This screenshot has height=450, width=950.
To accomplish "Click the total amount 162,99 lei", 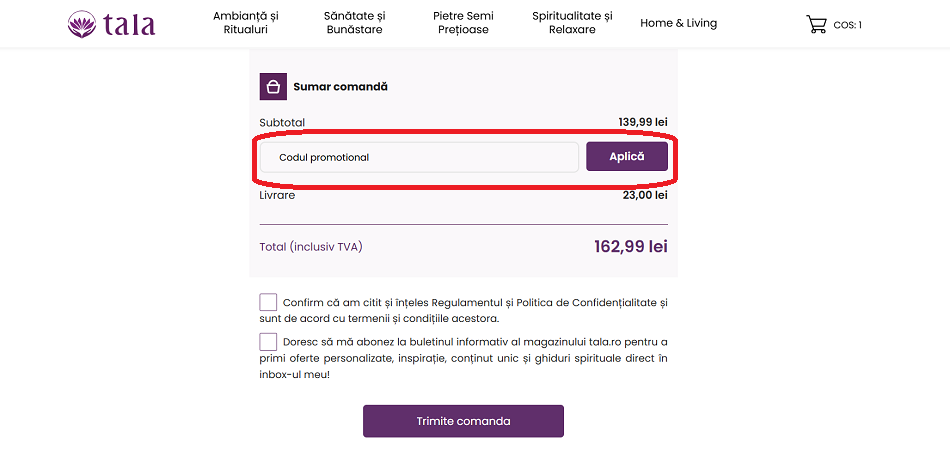I will [630, 246].
